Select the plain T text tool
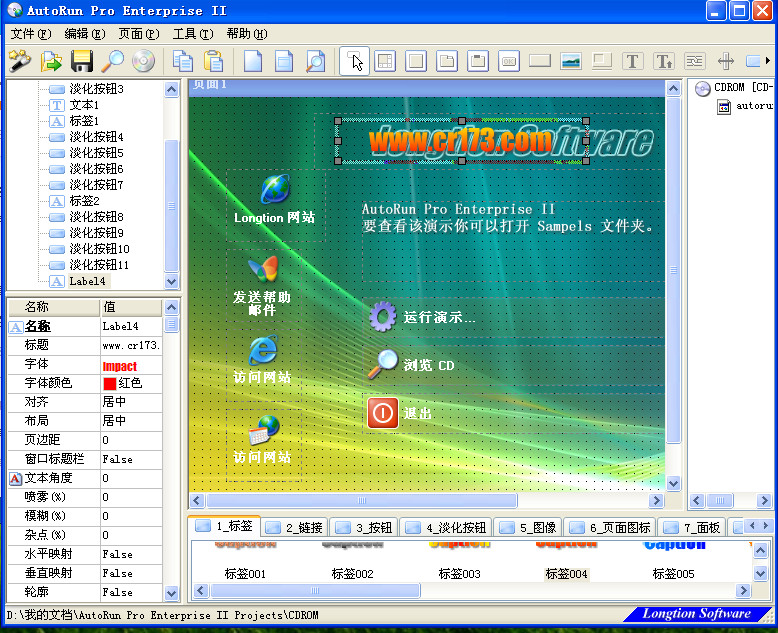The image size is (778, 633). (x=633, y=61)
